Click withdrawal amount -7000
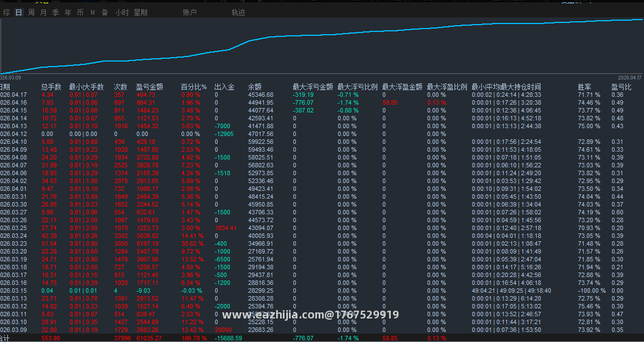The image size is (644, 342). click(x=222, y=126)
